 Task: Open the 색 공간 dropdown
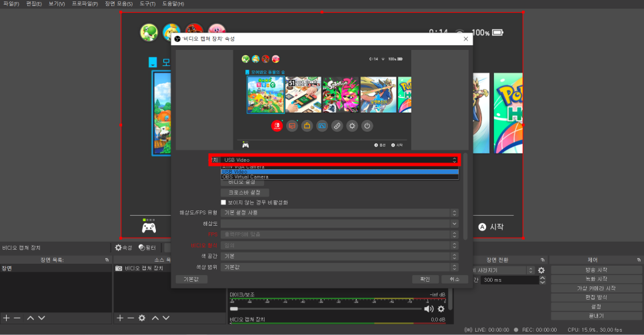(x=339, y=256)
